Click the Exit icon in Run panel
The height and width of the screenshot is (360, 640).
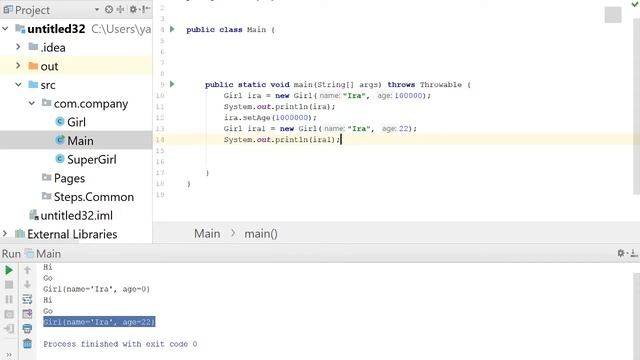coord(9,329)
